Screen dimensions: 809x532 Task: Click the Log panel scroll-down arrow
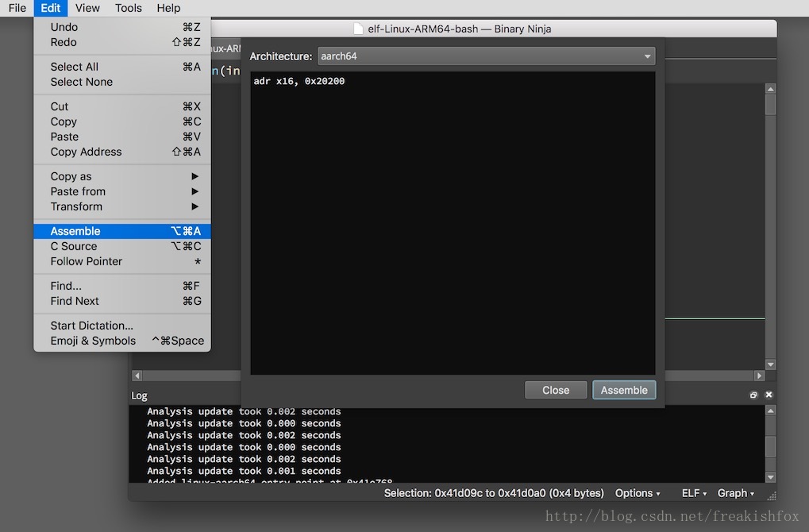pos(770,477)
